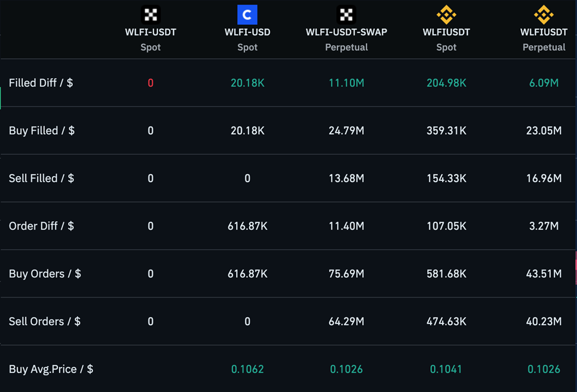Click the 474.63K Sell Orders value
The image size is (577, 392).
click(446, 322)
